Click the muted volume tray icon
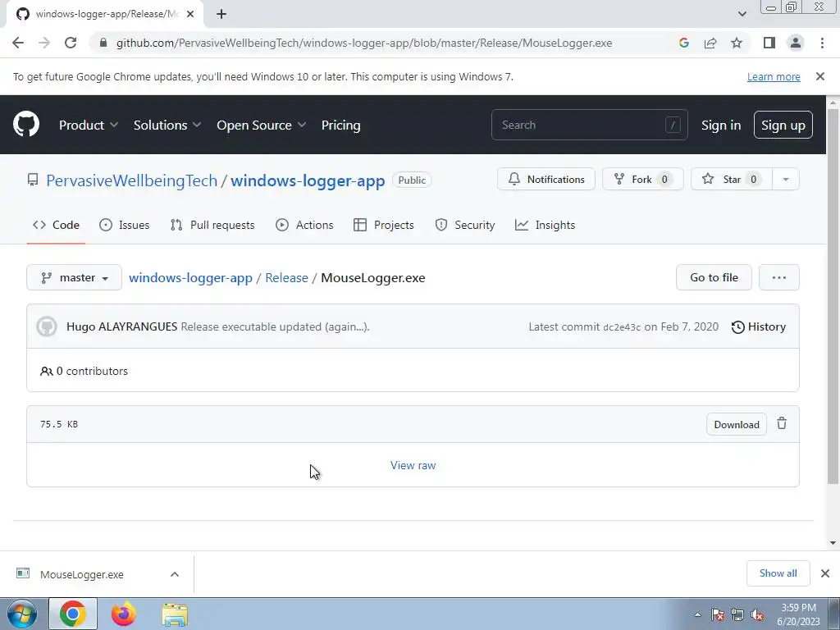Viewport: 840px width, 630px height. [x=757, y=615]
